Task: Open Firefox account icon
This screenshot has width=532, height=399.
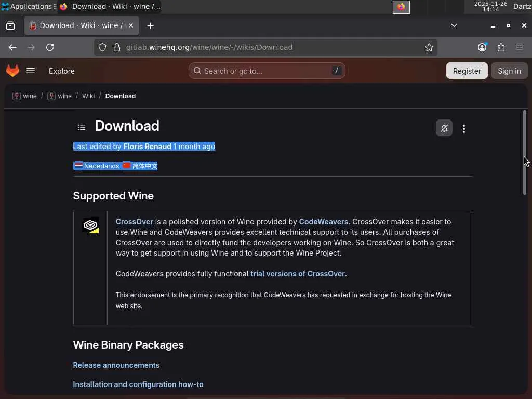Action: pyautogui.click(x=482, y=47)
